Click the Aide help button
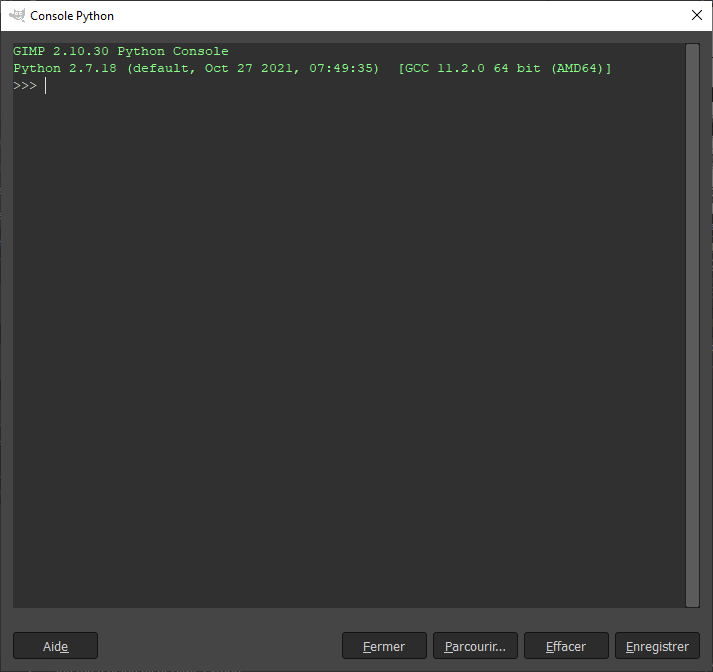 (55, 646)
